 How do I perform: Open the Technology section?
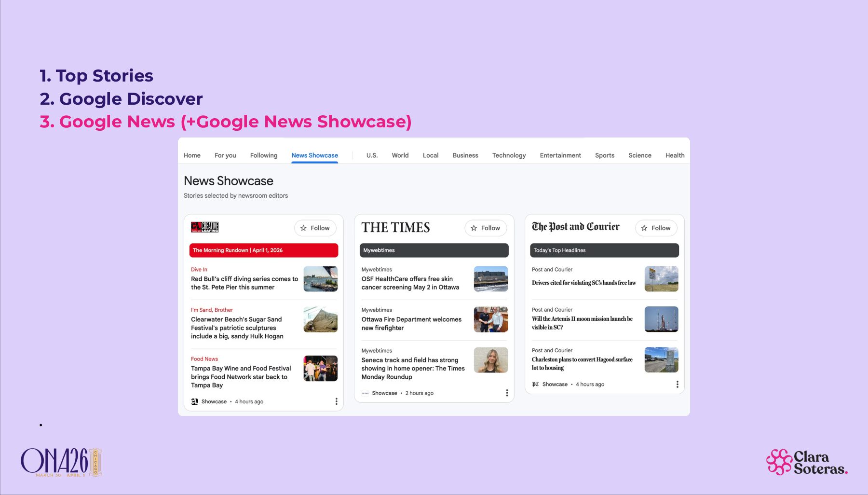tap(509, 155)
